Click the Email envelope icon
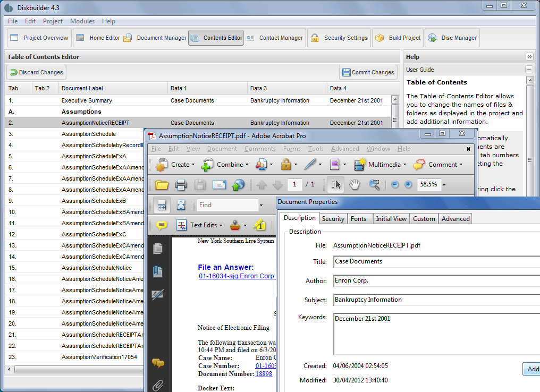The height and width of the screenshot is (392, 540). (219, 185)
